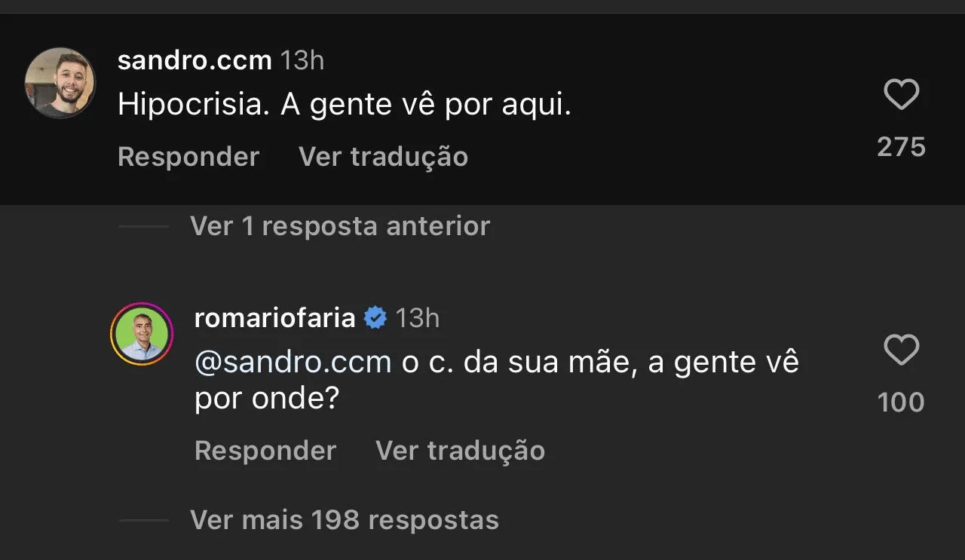Screen dimensions: 965x560
Task: Select the reply text ending with por onde?
Action: (498, 381)
